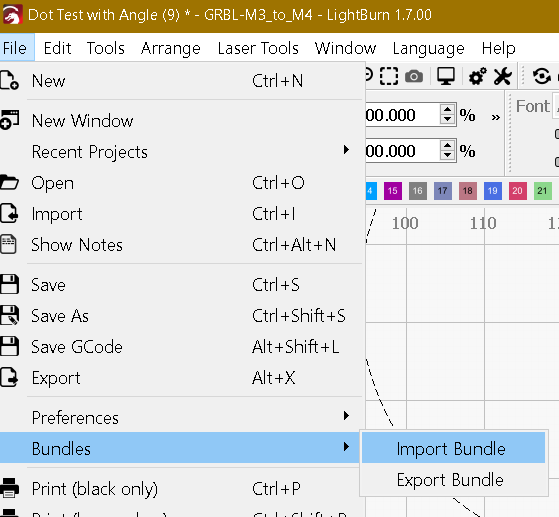Choose Print (black only) menu entry
The image size is (559, 517).
183,488
